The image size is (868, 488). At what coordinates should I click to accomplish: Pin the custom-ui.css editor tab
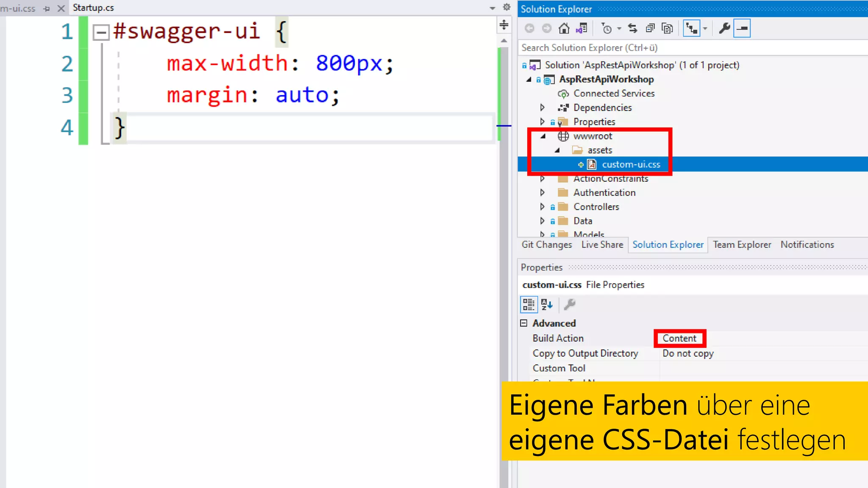[47, 8]
